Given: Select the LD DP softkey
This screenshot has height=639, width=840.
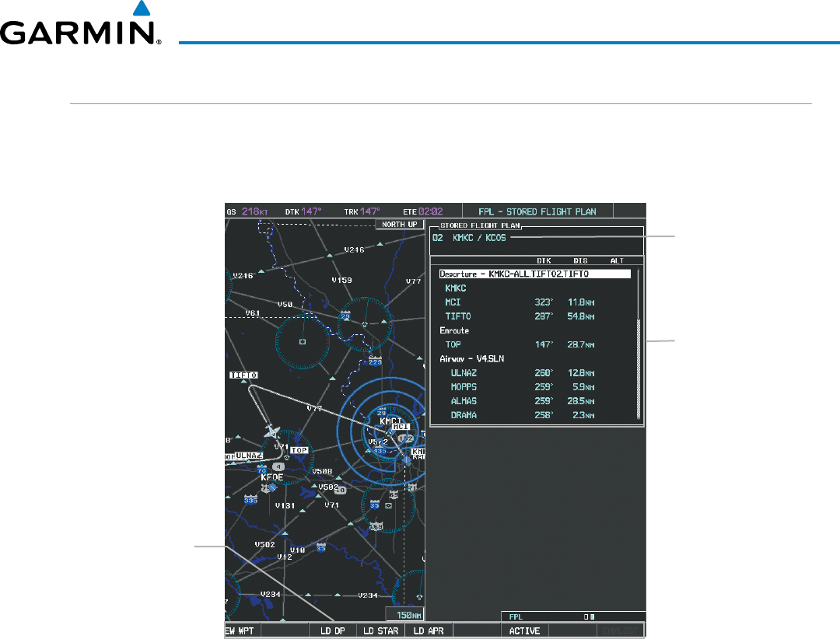Looking at the screenshot, I should click(x=333, y=630).
